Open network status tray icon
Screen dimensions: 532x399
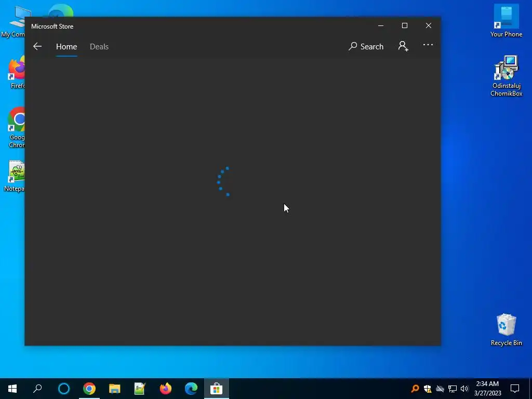453,389
